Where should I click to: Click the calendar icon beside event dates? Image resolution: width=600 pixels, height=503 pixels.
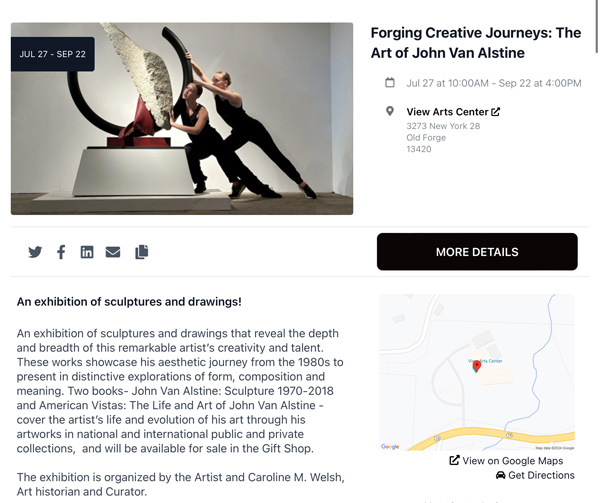(390, 83)
